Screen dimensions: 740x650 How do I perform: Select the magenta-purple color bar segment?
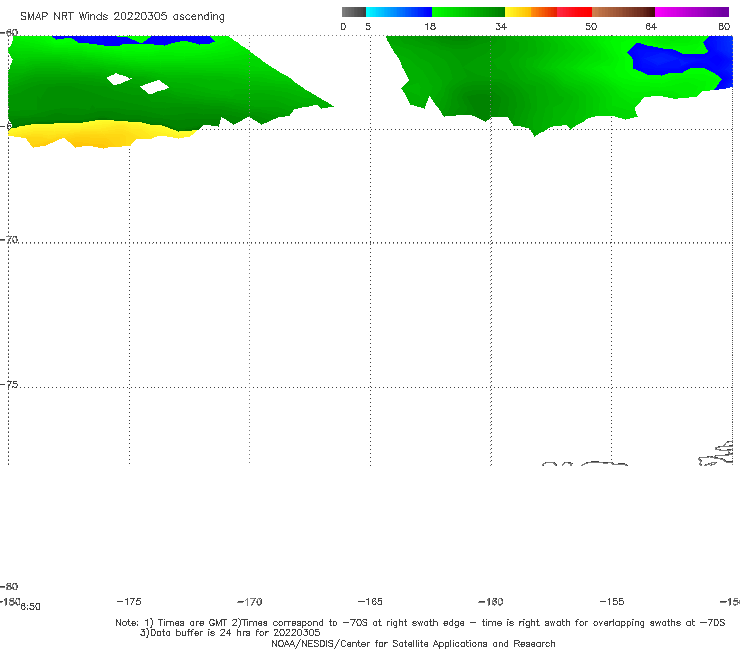click(x=692, y=12)
